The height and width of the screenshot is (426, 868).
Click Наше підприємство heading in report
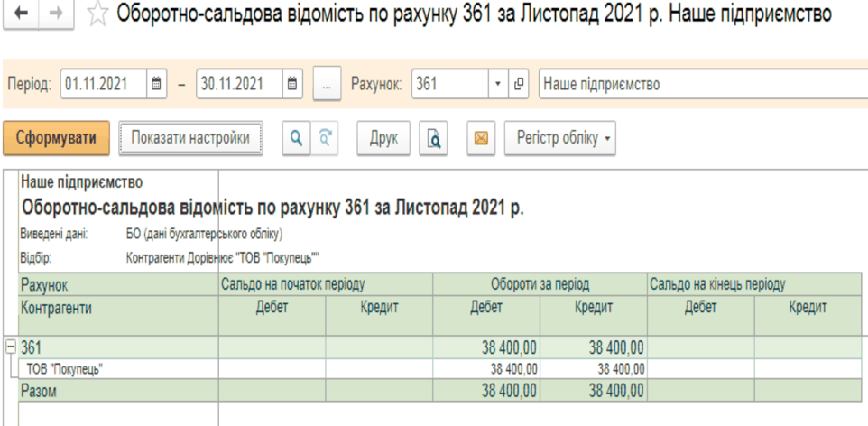(x=81, y=181)
